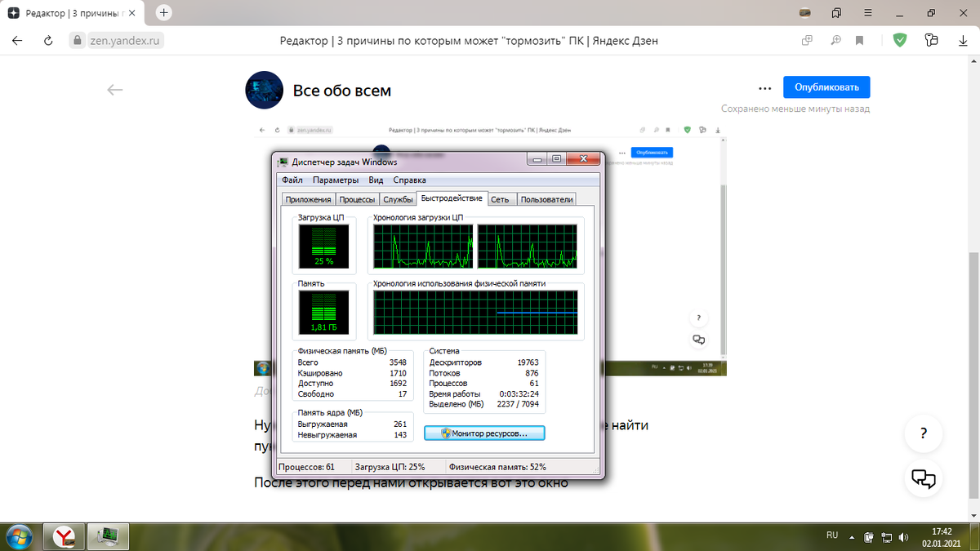980x551 pixels.
Task: Click the editor's grey back arrow
Action: 114,90
